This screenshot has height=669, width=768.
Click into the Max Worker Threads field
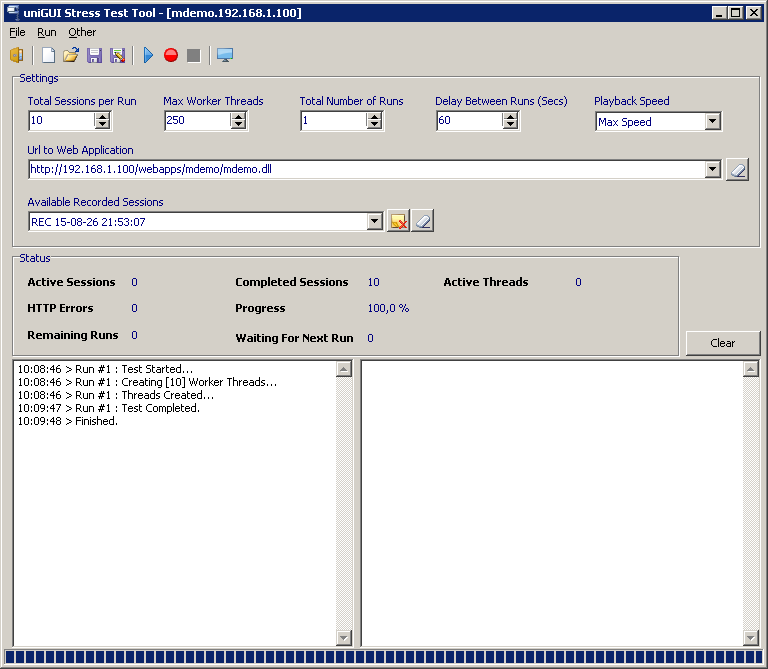197,121
